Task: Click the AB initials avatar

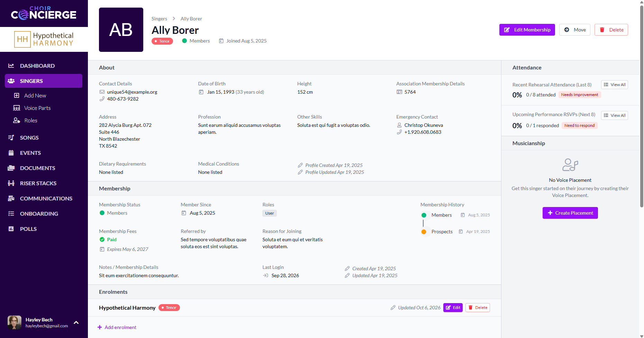Action: pyautogui.click(x=121, y=30)
